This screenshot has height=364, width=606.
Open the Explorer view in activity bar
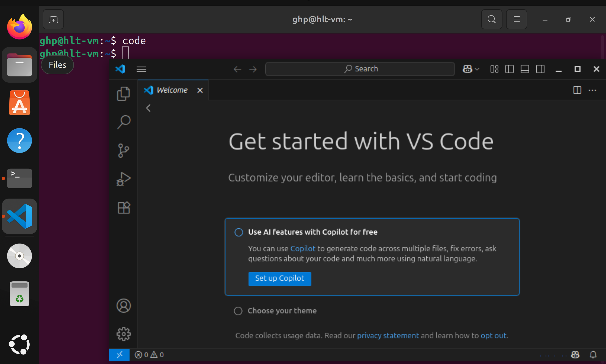pyautogui.click(x=123, y=94)
